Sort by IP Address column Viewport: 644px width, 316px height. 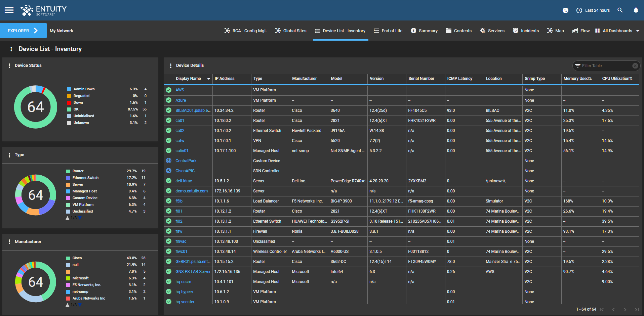[225, 79]
